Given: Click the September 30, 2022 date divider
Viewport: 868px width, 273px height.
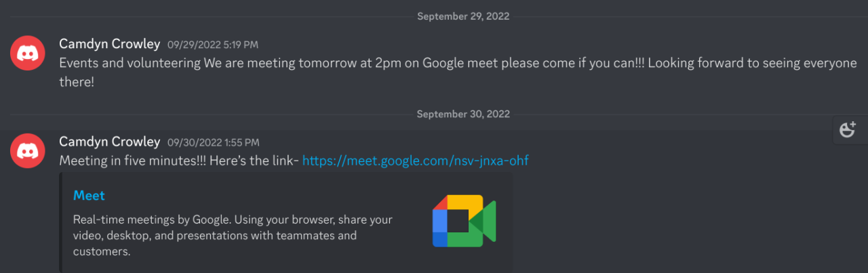Looking at the screenshot, I should click(x=463, y=114).
